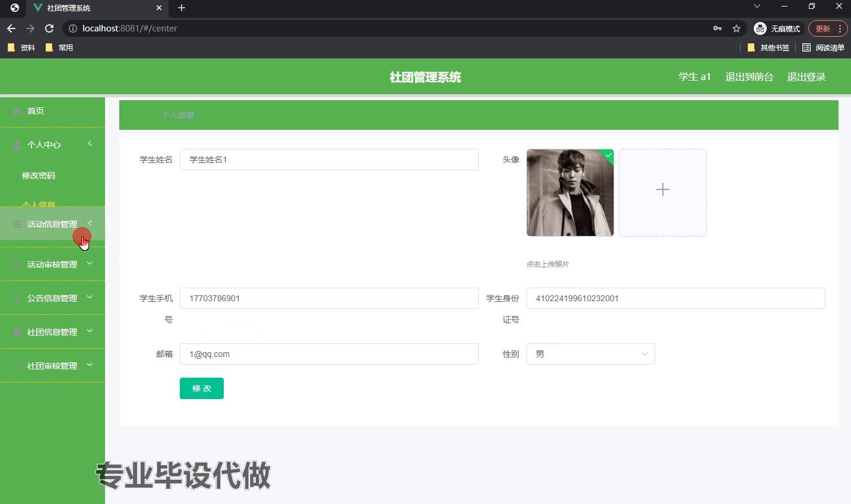This screenshot has height=504, width=851.
Task: Click the uploaded avatar photo thumbnail
Action: click(570, 192)
